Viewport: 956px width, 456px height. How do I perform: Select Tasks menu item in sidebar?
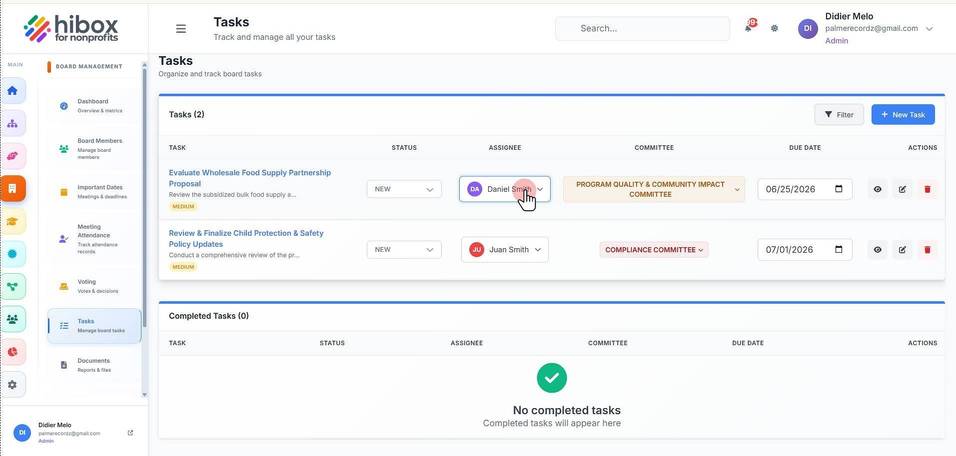click(95, 326)
